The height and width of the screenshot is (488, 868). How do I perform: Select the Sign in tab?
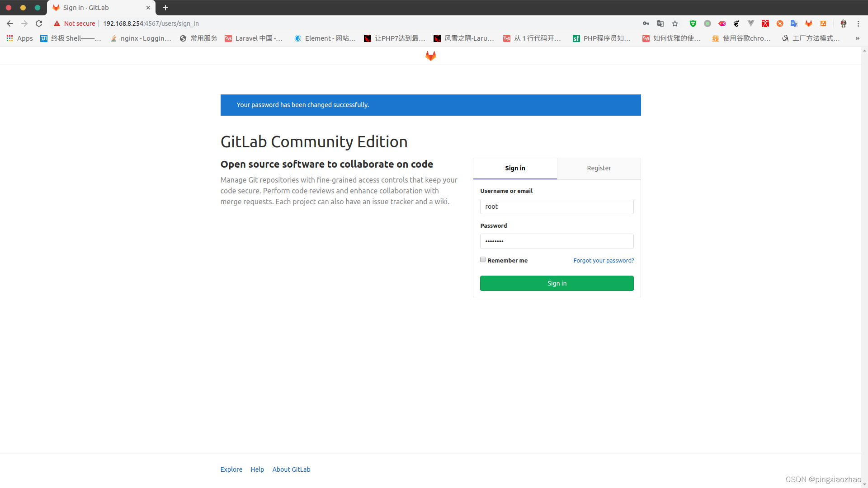pos(515,168)
